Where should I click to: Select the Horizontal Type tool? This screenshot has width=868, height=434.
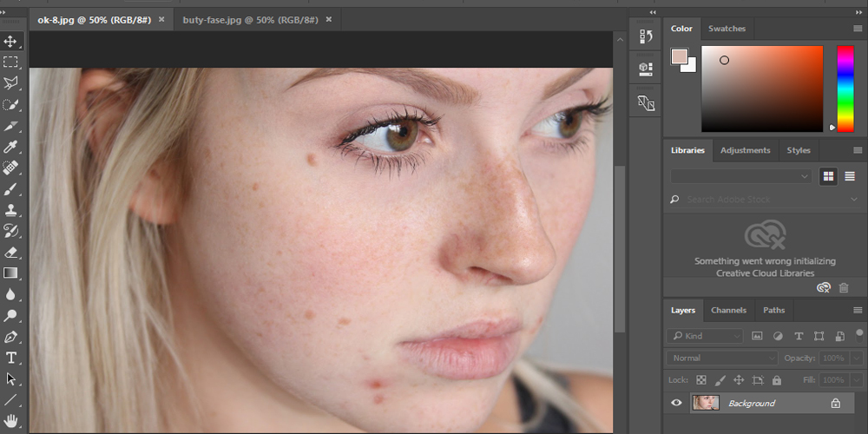(x=11, y=358)
